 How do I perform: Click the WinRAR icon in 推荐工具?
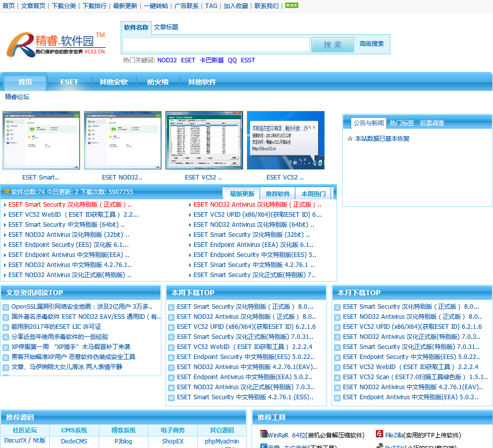click(x=264, y=434)
